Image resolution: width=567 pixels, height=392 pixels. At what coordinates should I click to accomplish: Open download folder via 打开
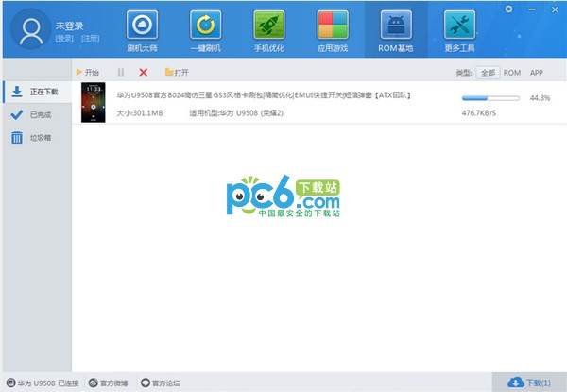(177, 72)
